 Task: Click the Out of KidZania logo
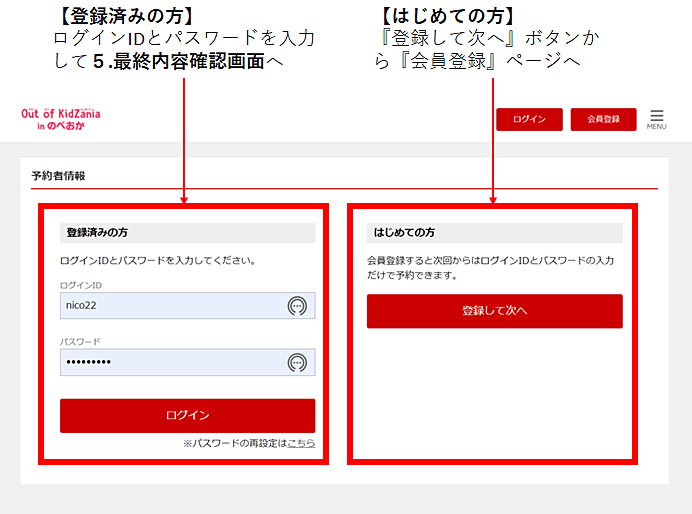[x=60, y=119]
